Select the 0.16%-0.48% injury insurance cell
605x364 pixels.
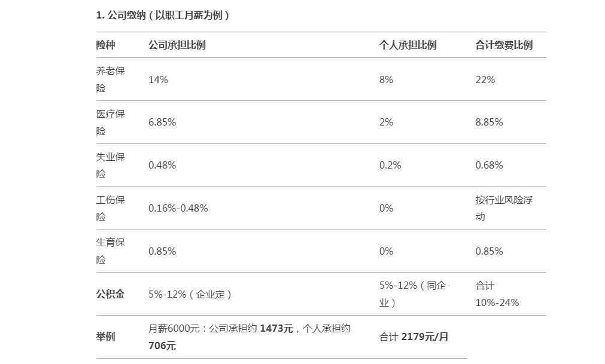178,209
